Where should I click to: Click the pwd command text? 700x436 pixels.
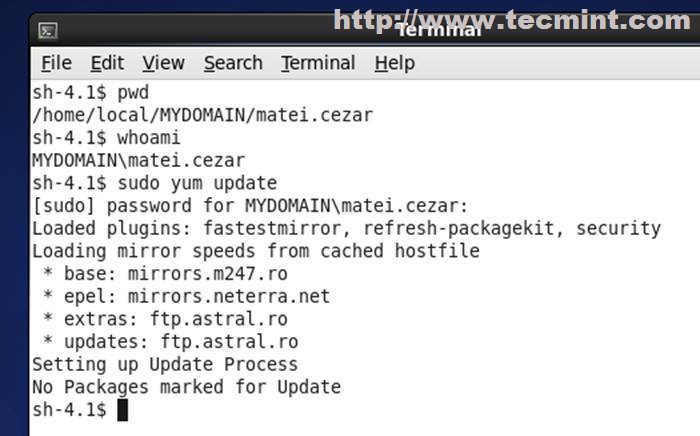[x=133, y=93]
